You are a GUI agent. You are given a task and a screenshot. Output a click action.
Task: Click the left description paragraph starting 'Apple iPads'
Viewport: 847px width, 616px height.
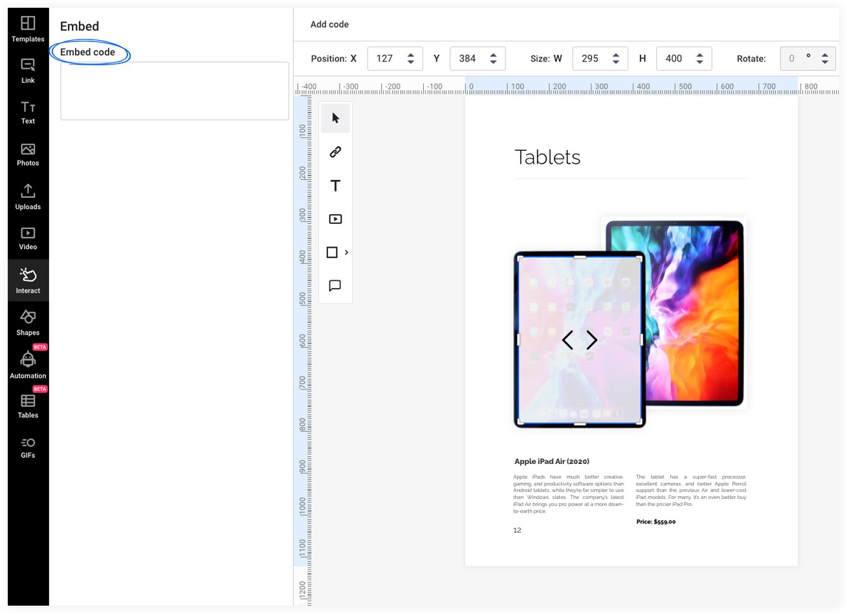click(569, 494)
